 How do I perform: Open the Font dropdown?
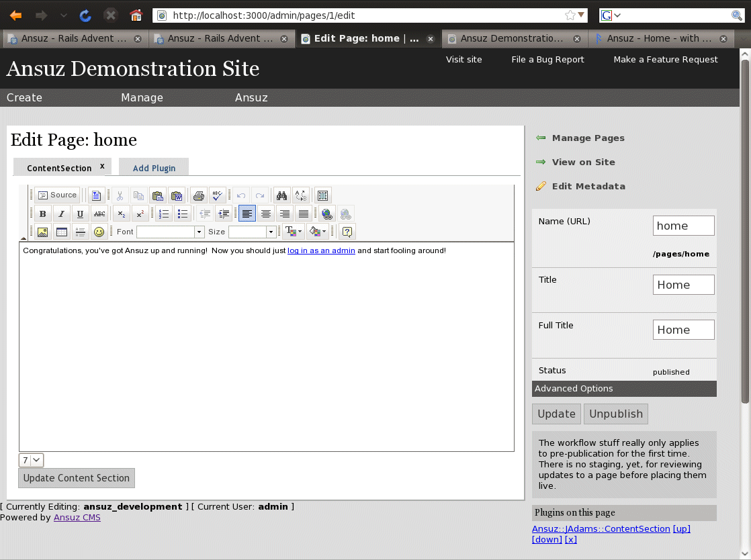[x=171, y=232]
